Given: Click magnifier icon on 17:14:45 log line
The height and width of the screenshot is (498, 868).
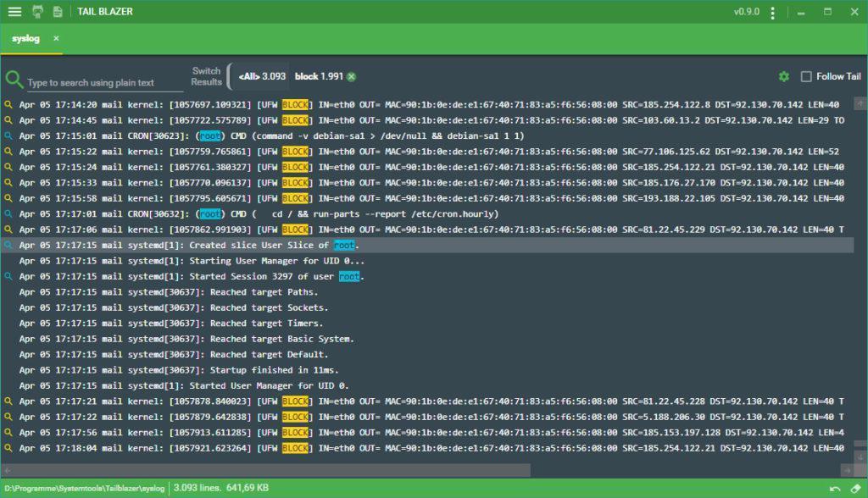Looking at the screenshot, I should point(8,120).
